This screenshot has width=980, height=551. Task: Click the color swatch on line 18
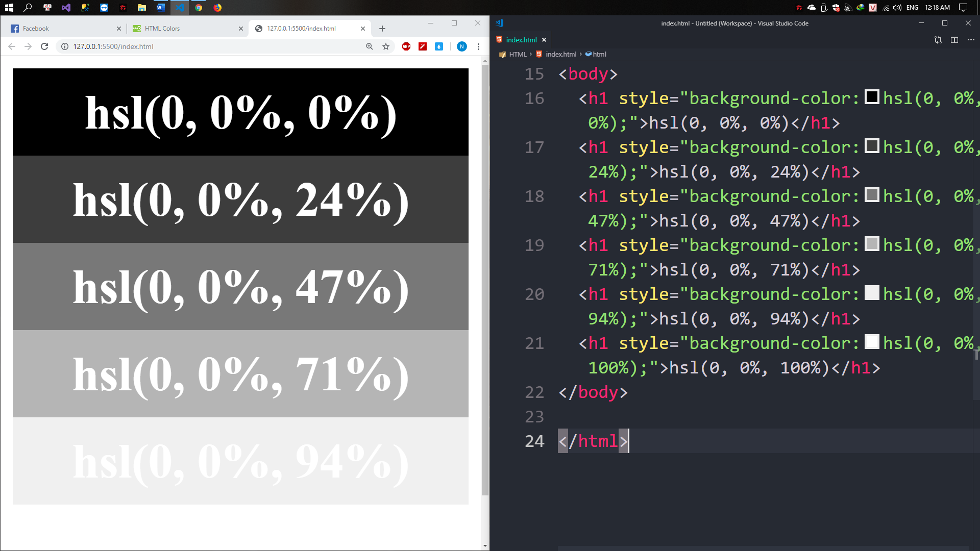coord(872,195)
